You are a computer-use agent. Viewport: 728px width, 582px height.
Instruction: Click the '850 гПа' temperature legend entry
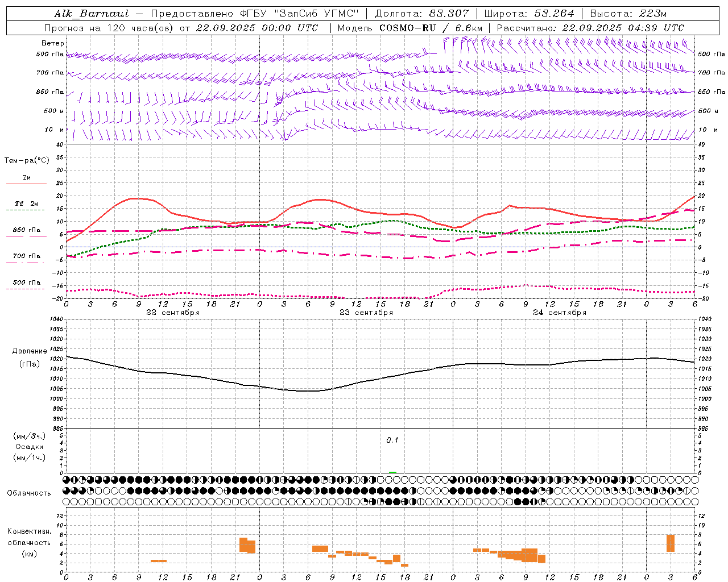click(x=26, y=230)
